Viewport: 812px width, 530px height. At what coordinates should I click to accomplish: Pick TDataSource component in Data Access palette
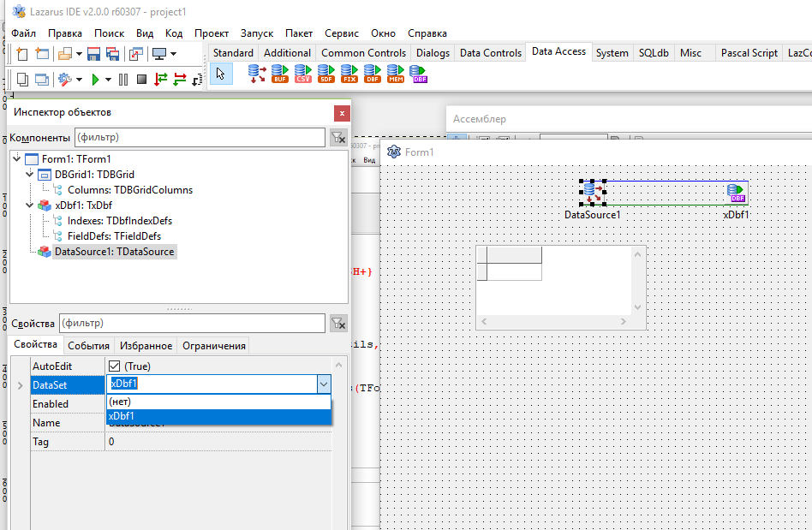pyautogui.click(x=257, y=74)
